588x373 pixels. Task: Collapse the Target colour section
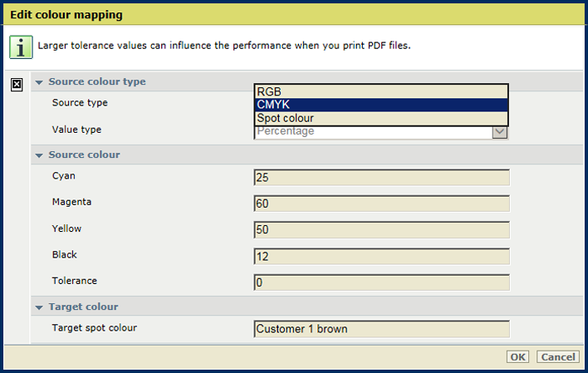point(39,307)
